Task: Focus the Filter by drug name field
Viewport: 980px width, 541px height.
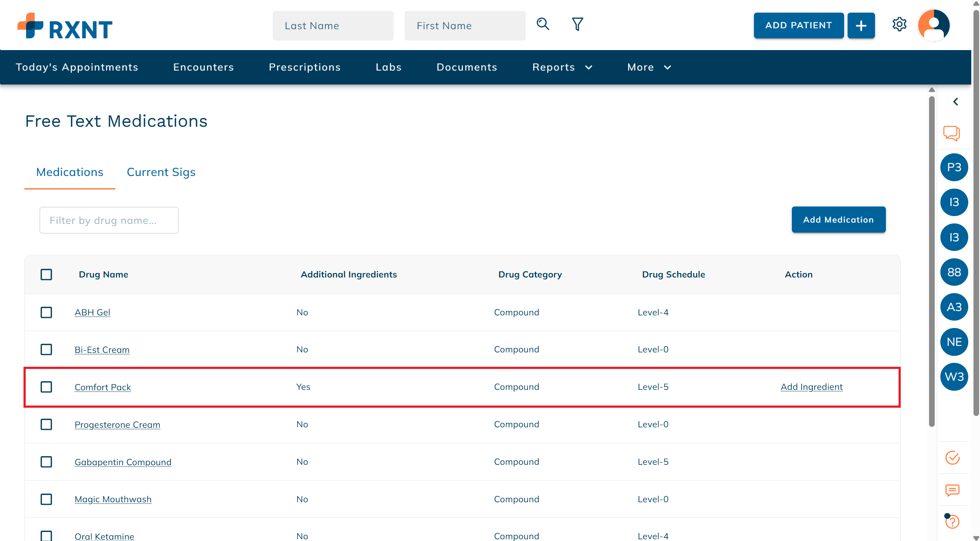Action: point(109,220)
